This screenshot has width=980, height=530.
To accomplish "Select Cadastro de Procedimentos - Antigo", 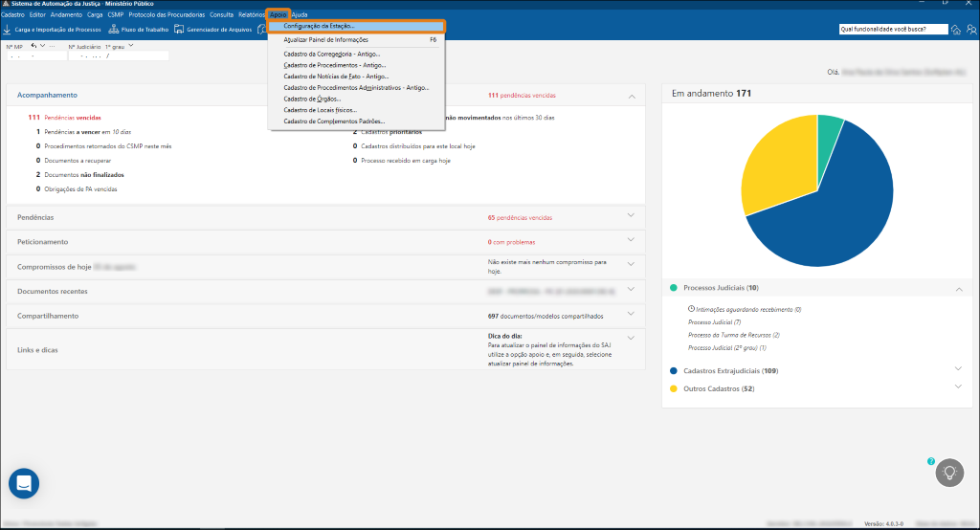I will 356,65.
